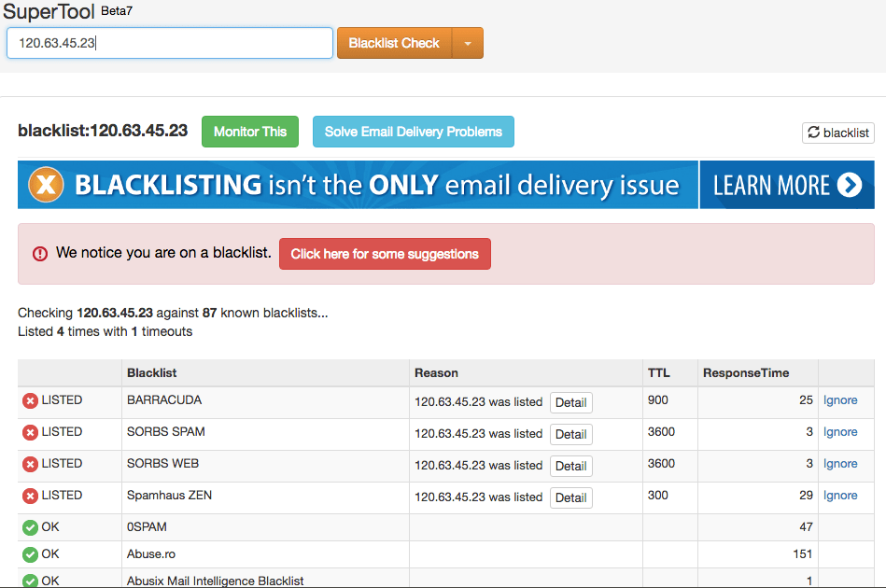Click the LEARN MORE banner text
This screenshot has width=886, height=588.
771,186
